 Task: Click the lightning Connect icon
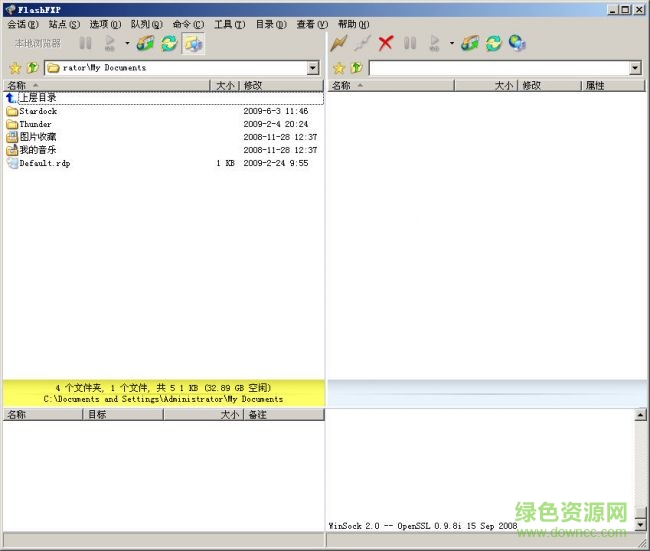(x=338, y=43)
